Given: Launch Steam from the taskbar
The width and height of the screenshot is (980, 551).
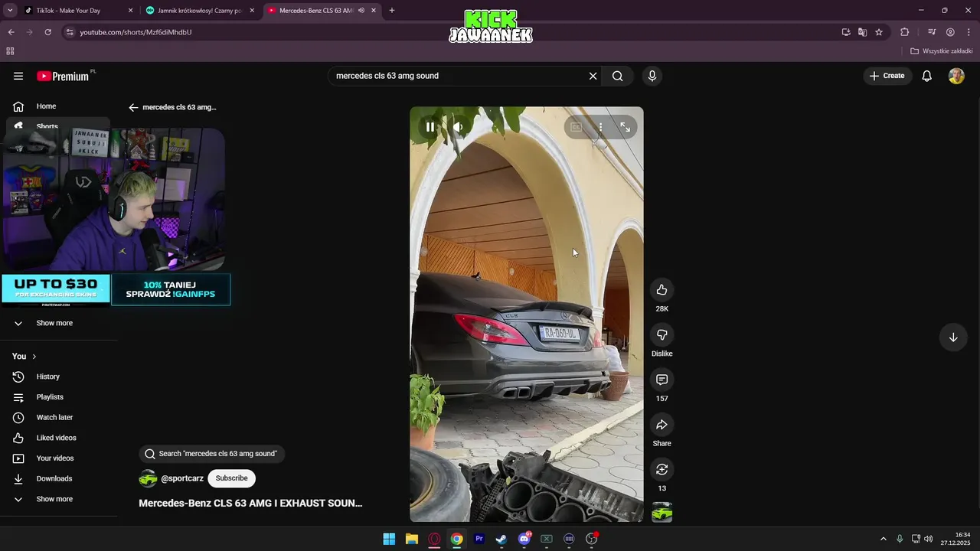Looking at the screenshot, I should [x=501, y=539].
